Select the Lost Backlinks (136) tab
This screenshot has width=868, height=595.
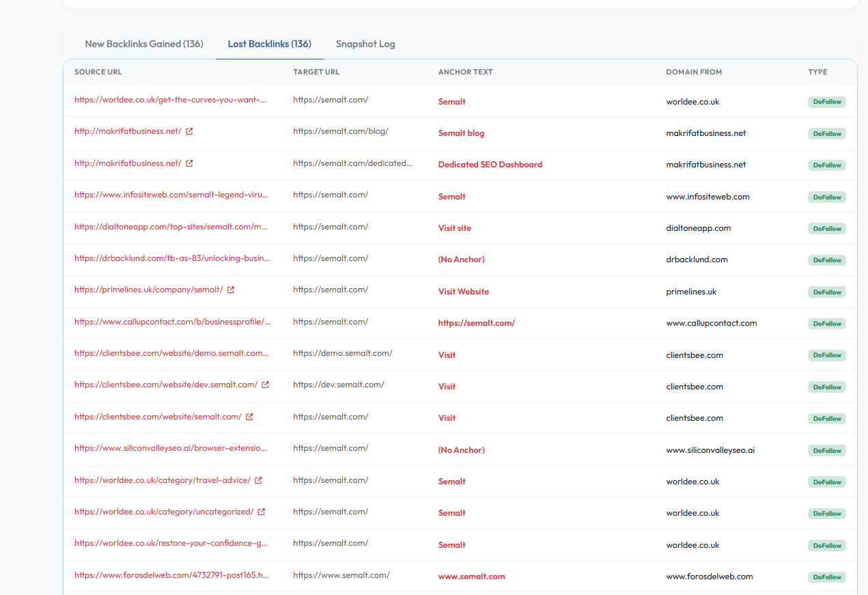coord(270,44)
